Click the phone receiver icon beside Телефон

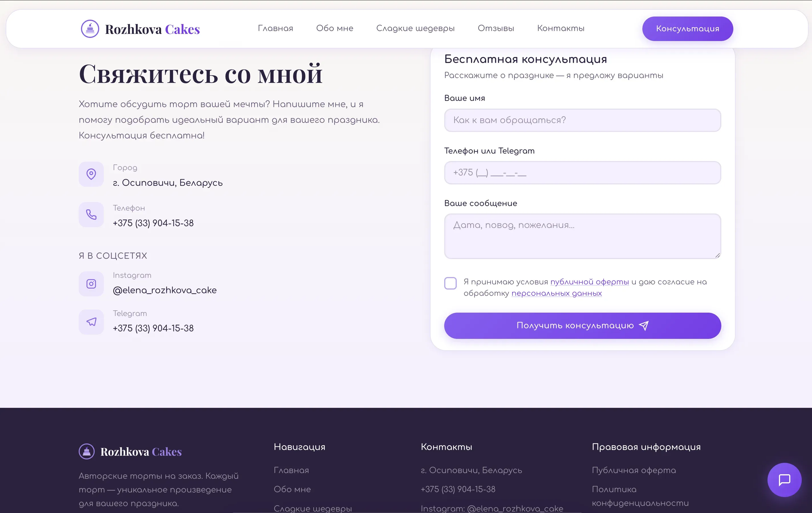(91, 214)
